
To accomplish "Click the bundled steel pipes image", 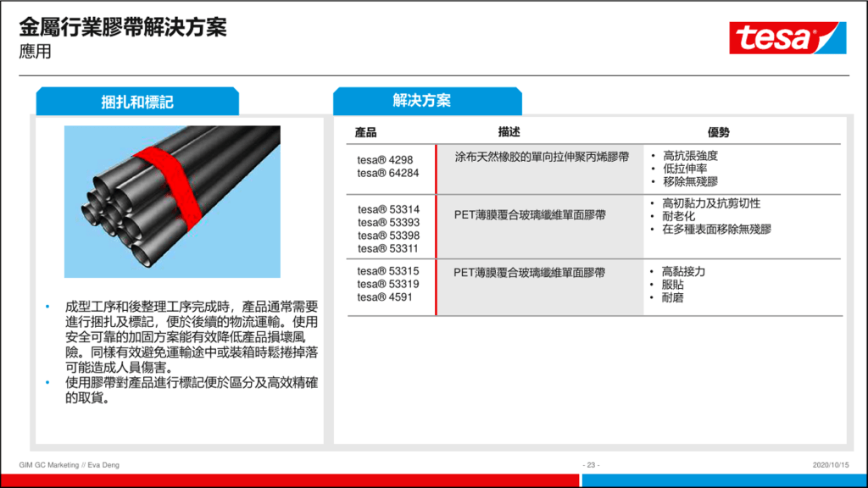I will click(x=172, y=202).
